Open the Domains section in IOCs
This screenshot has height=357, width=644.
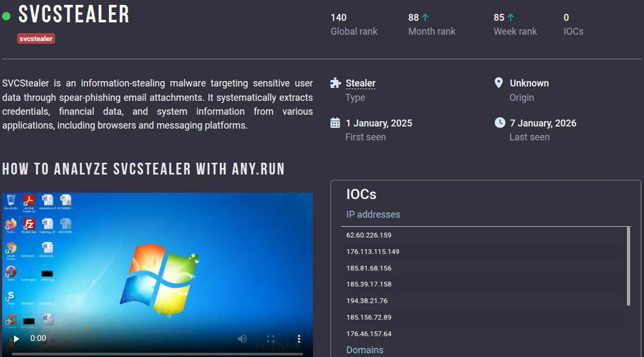[365, 350]
